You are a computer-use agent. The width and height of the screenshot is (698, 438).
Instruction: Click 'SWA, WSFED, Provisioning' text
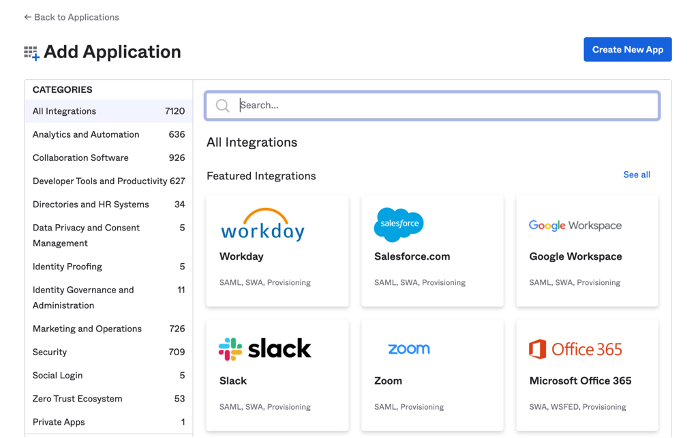577,407
